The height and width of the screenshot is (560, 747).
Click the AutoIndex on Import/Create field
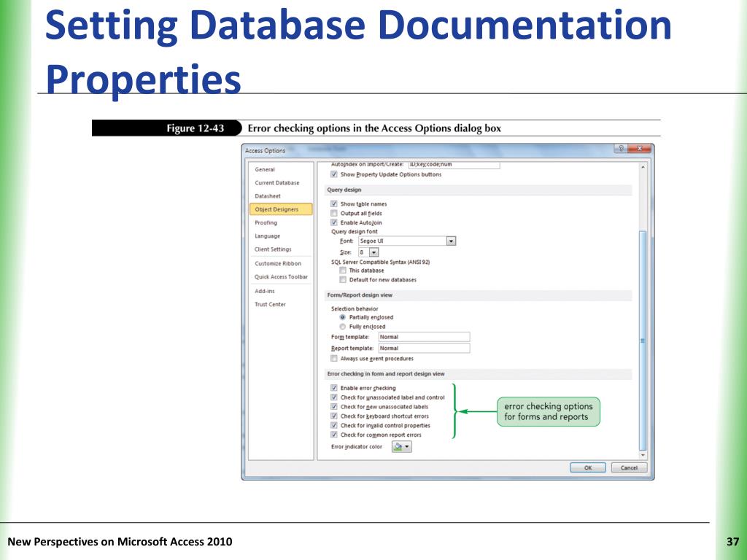454,165
